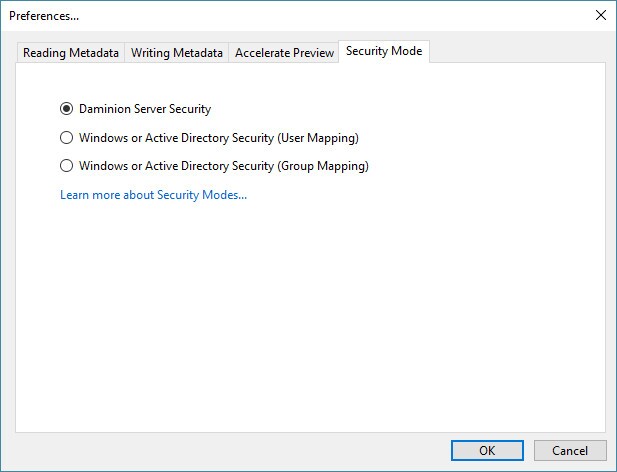Select the Accelerate Preview tab
The width and height of the screenshot is (617, 472).
(x=284, y=53)
